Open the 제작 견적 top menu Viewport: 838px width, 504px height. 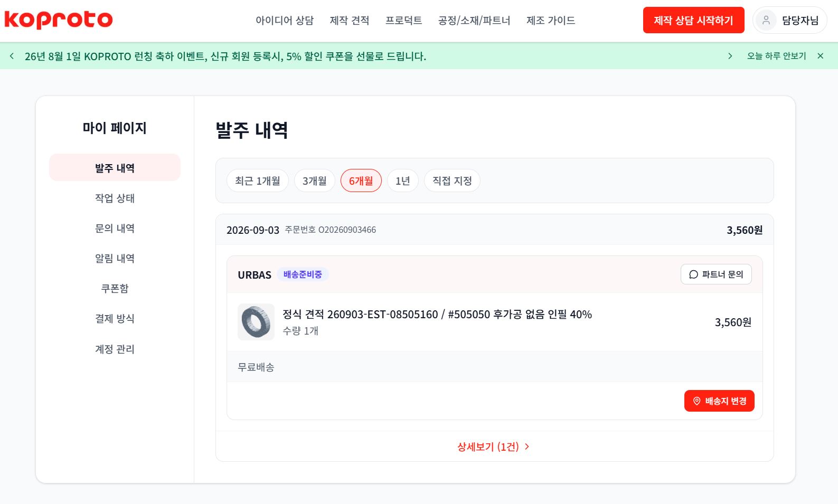point(350,21)
